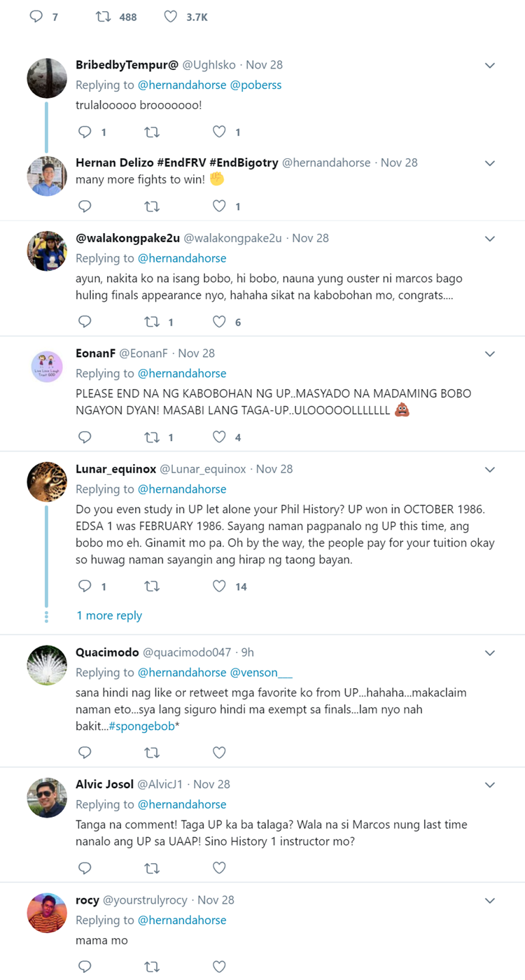525x980 pixels.
Task: Reply to Quacimodo's tweet
Action: (x=85, y=752)
